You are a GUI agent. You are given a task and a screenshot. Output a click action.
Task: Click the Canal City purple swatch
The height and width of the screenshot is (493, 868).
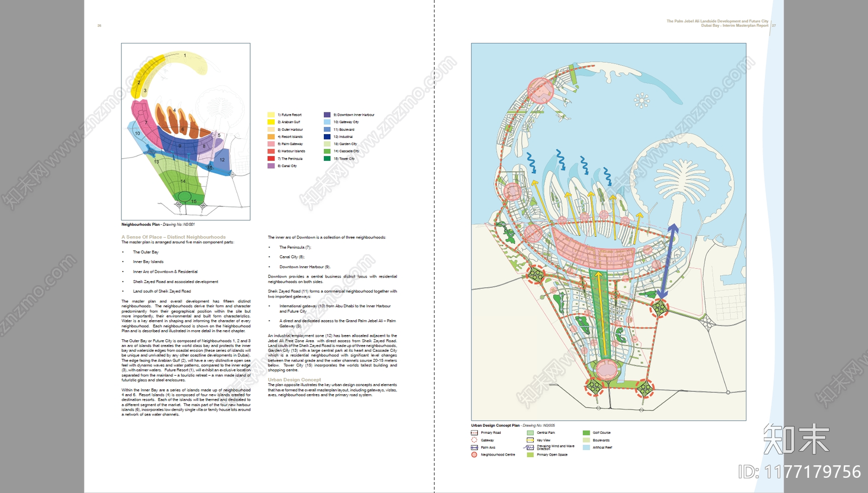[271, 166]
